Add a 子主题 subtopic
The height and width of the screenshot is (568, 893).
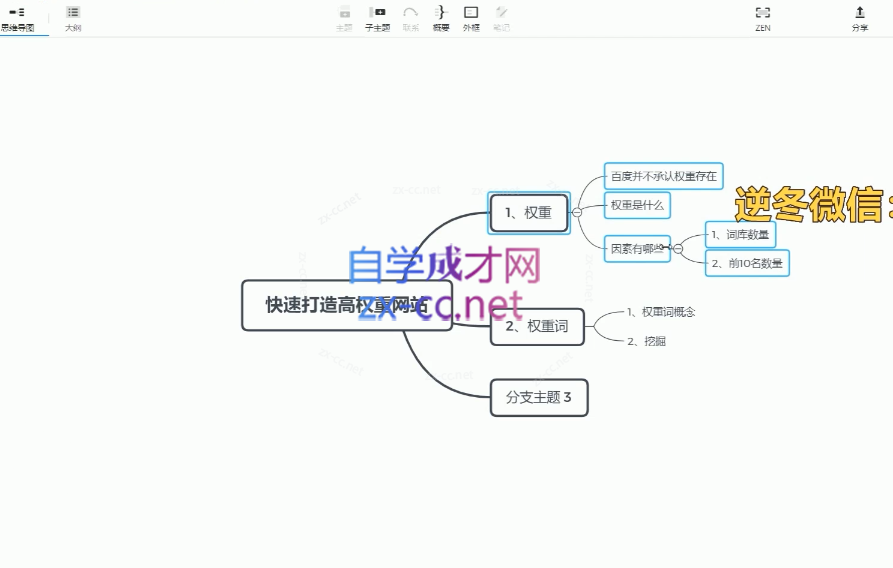[377, 19]
